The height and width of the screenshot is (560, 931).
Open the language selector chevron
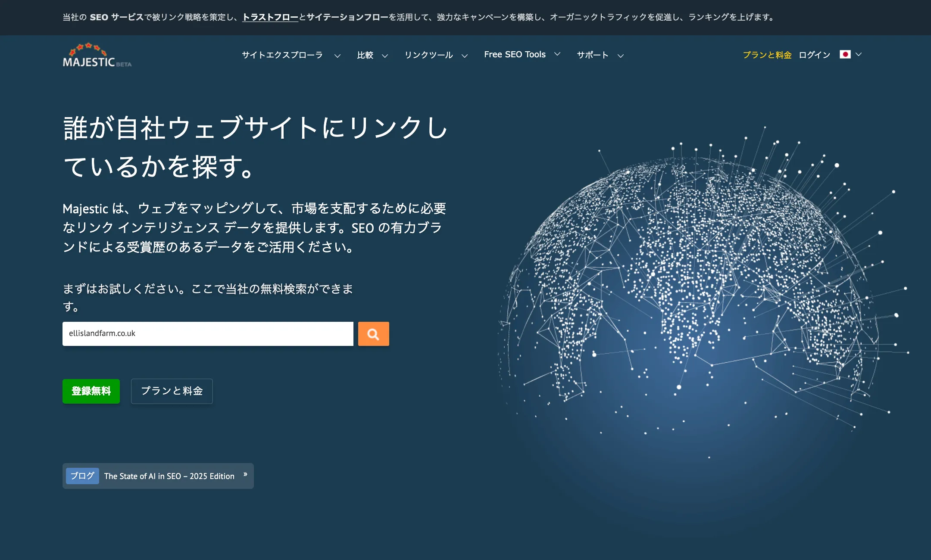click(859, 54)
